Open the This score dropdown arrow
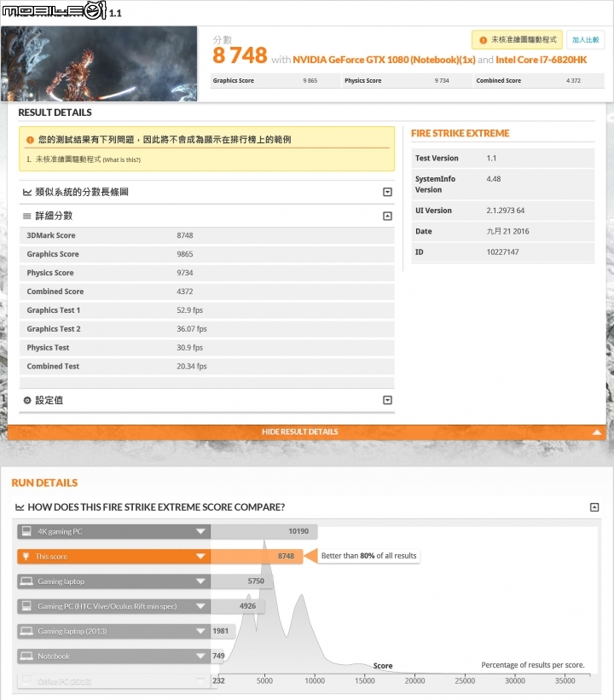Image resolution: width=614 pixels, height=700 pixels. (200, 556)
